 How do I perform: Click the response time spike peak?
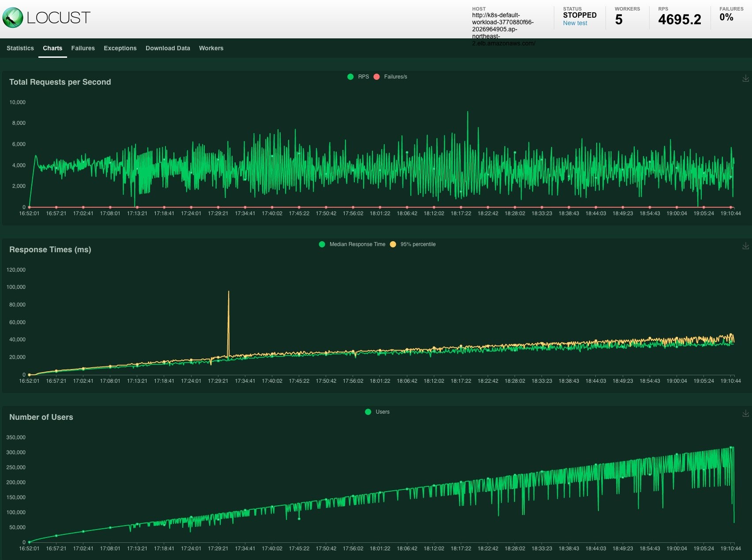coord(228,292)
